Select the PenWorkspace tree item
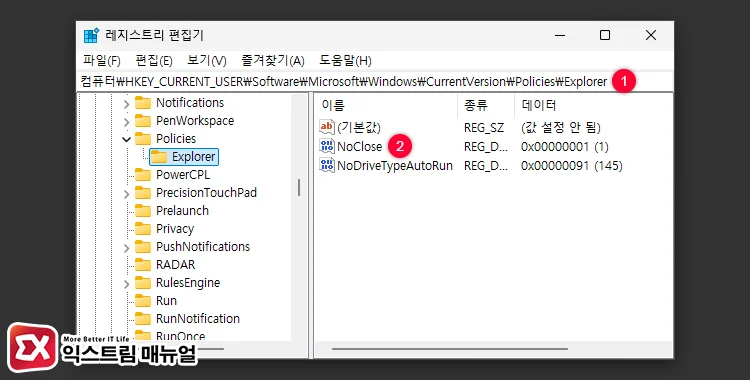This screenshot has height=380, width=750. pos(195,121)
